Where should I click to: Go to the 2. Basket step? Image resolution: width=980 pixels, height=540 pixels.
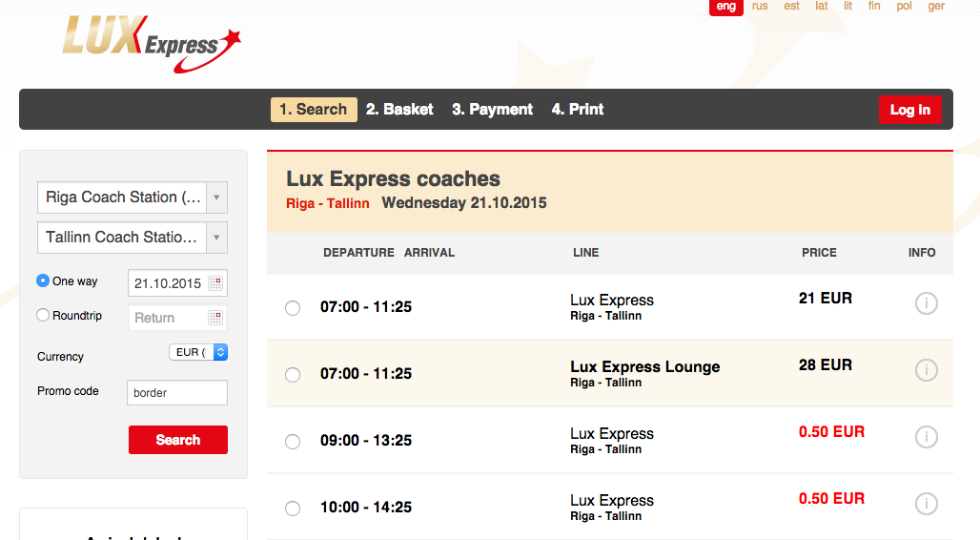(x=399, y=110)
